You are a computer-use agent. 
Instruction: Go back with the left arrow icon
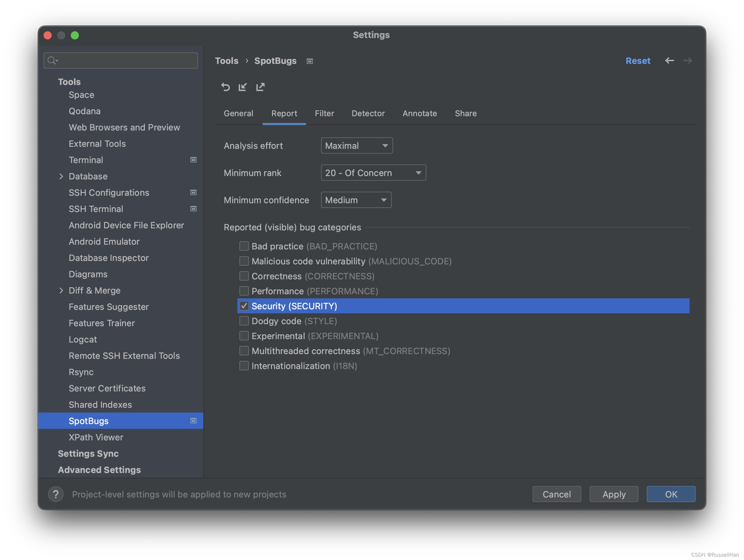pos(669,60)
